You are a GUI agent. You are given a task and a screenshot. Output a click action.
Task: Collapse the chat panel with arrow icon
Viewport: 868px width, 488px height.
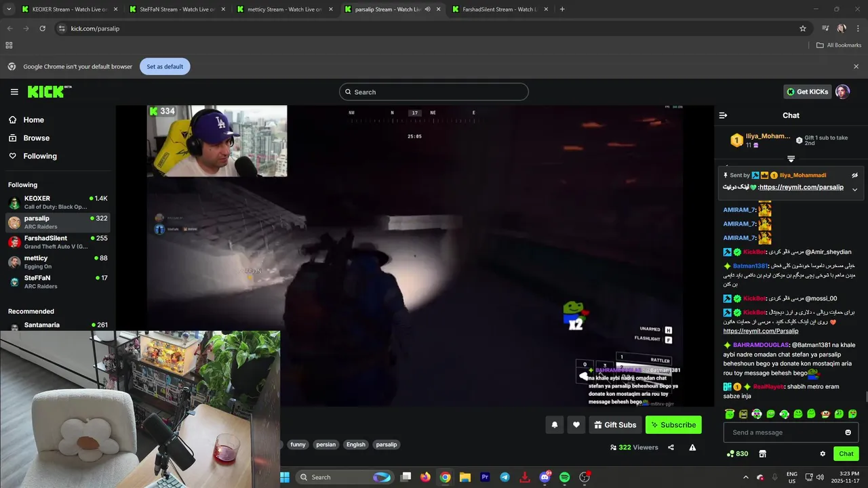[x=723, y=115]
